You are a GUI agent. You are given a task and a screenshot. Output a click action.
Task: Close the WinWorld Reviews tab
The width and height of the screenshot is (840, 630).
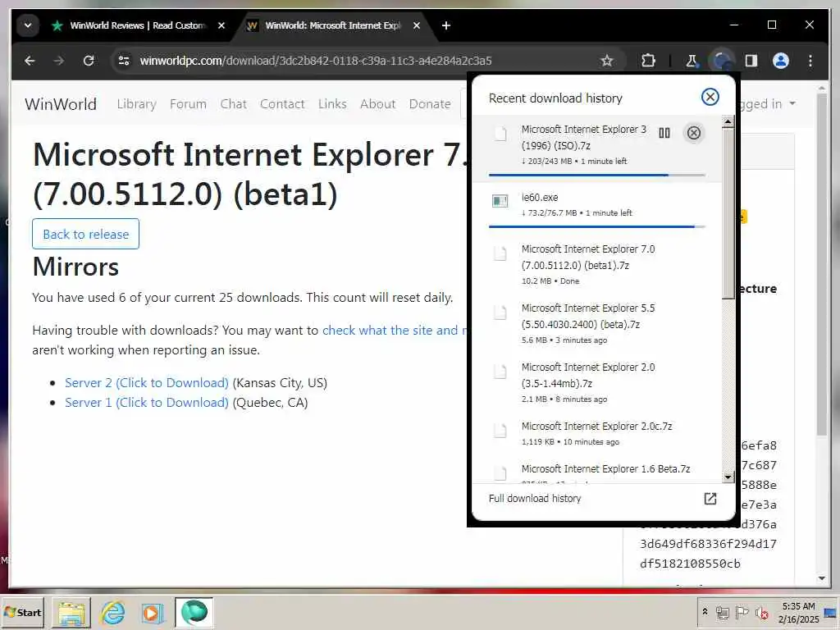click(x=221, y=25)
